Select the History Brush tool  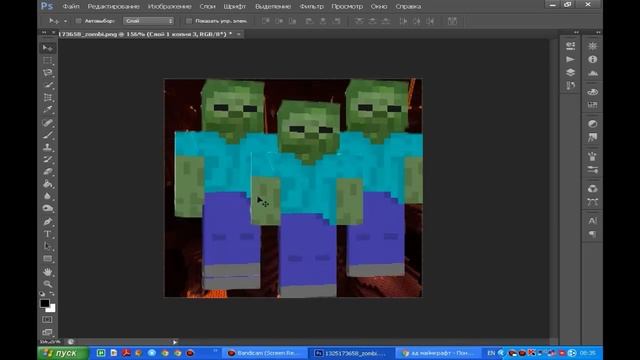click(x=47, y=159)
